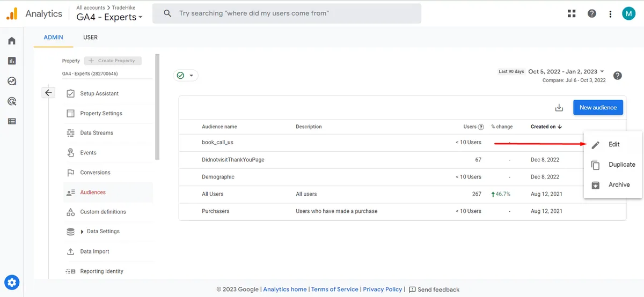Click the Users column help icon
644x297 pixels.
point(481,127)
